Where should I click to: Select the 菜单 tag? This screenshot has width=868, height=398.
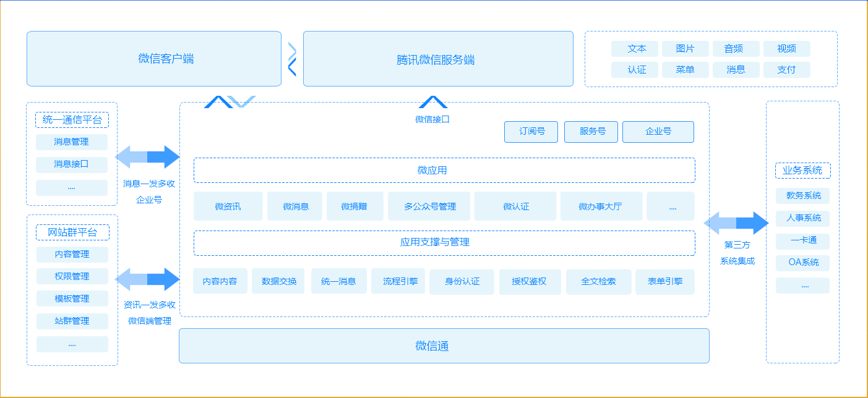pos(685,70)
